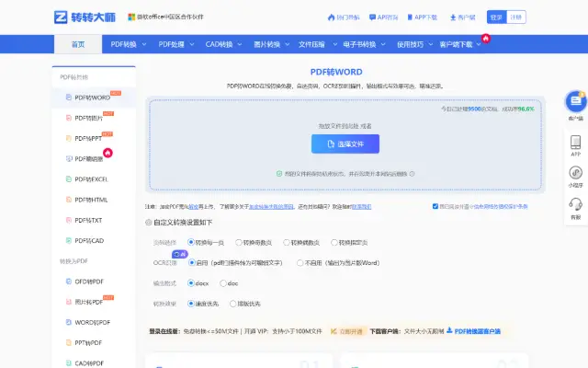Screen dimensions: 588x368
Task: Click the PDF转EXCEL sidebar icon
Action: tap(69, 179)
